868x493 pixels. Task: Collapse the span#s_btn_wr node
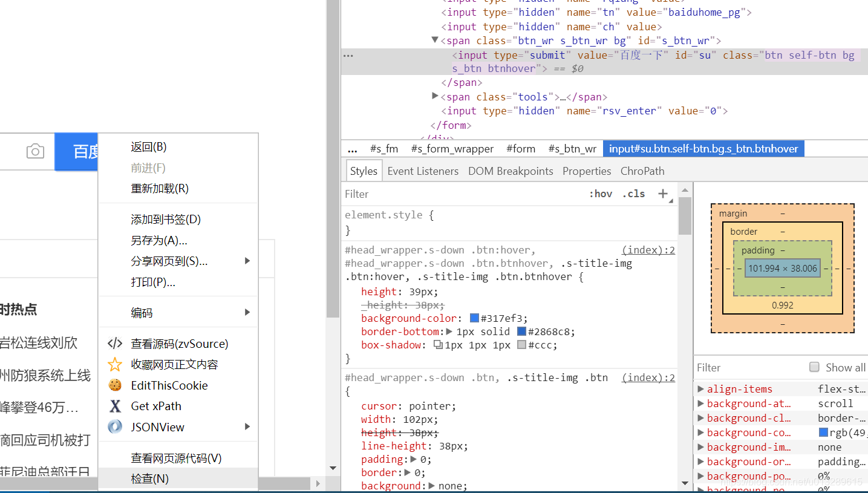(x=435, y=40)
